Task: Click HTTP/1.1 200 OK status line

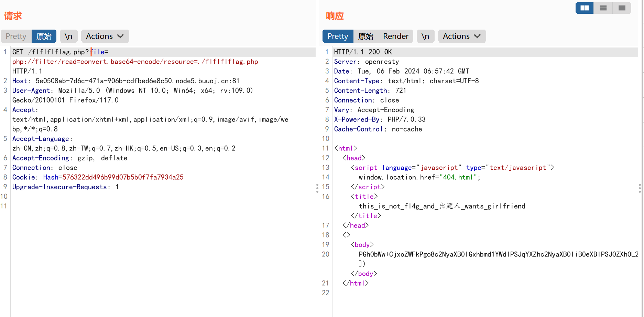Action: (x=363, y=52)
